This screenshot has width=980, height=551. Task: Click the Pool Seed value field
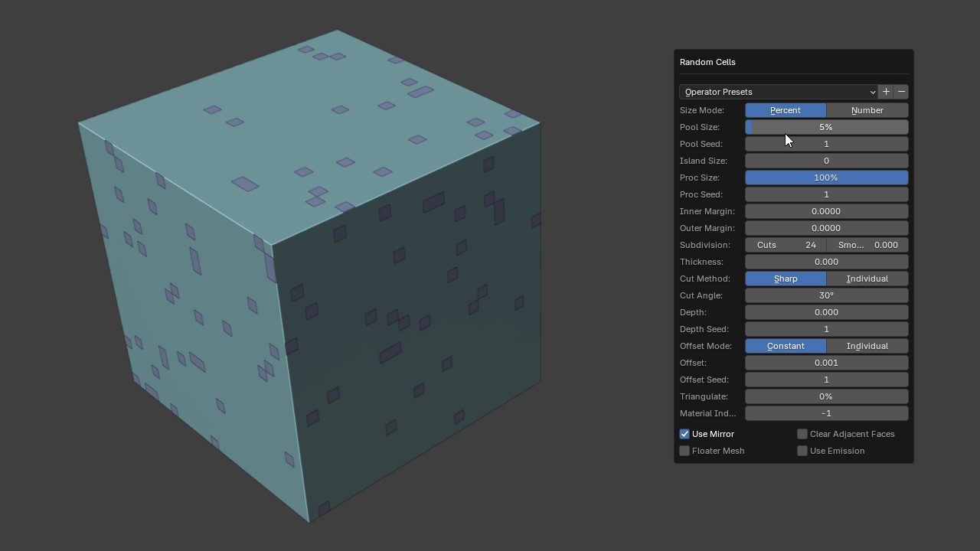[826, 144]
